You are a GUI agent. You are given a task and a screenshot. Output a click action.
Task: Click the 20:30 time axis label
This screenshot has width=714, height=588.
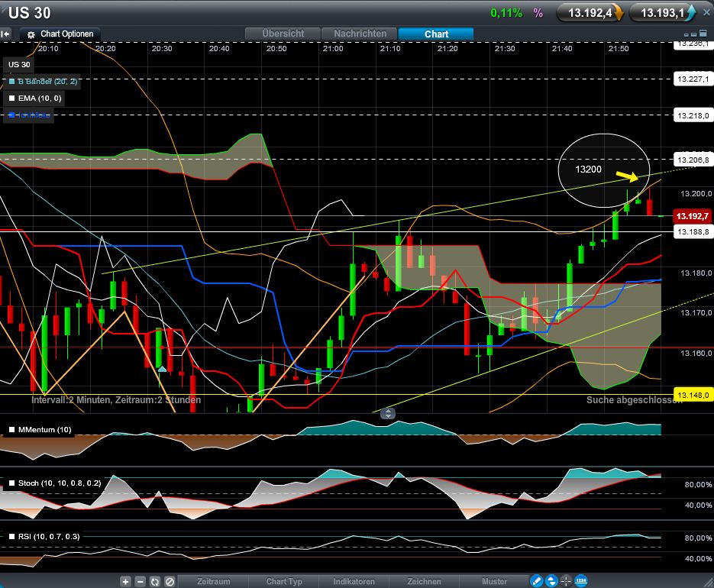click(x=162, y=48)
